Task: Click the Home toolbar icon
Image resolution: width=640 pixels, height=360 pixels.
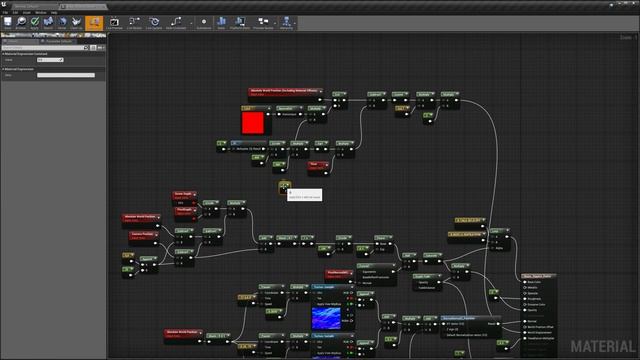Action: [62, 23]
